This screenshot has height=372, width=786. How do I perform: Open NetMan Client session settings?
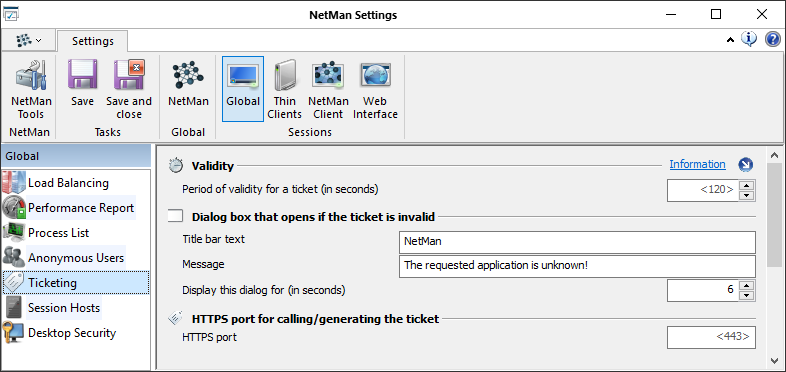328,76
